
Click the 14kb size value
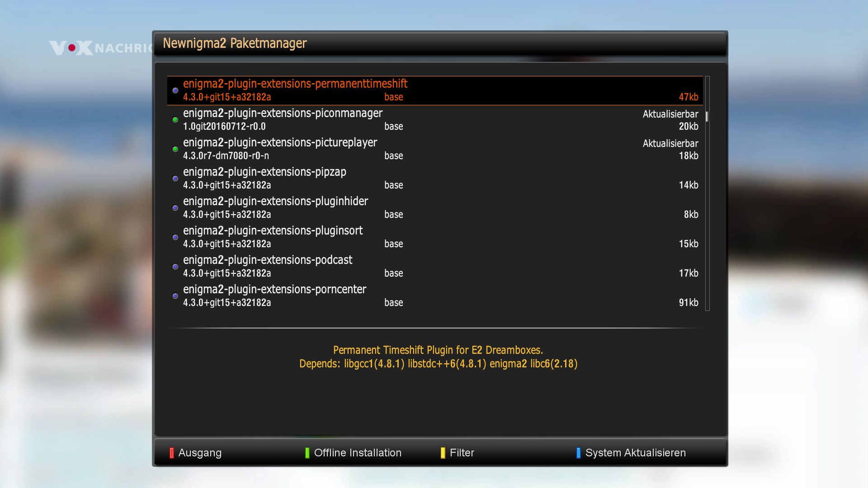[689, 185]
